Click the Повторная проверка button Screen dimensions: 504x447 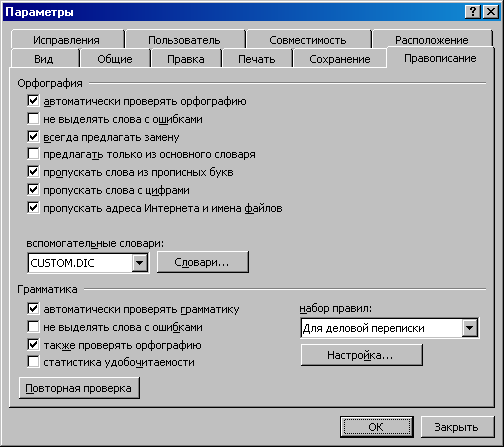[x=79, y=388]
